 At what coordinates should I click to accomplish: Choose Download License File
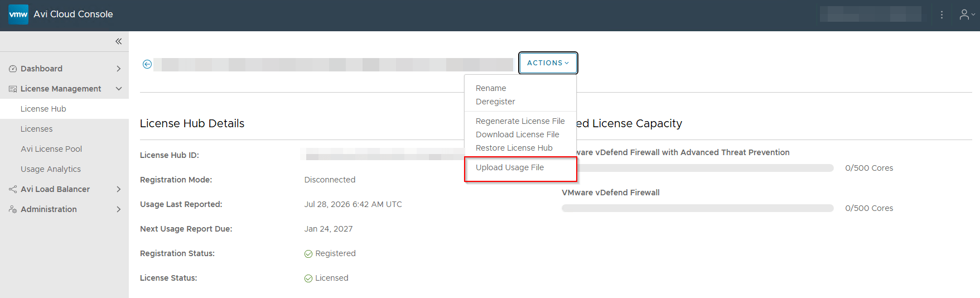[x=518, y=134]
